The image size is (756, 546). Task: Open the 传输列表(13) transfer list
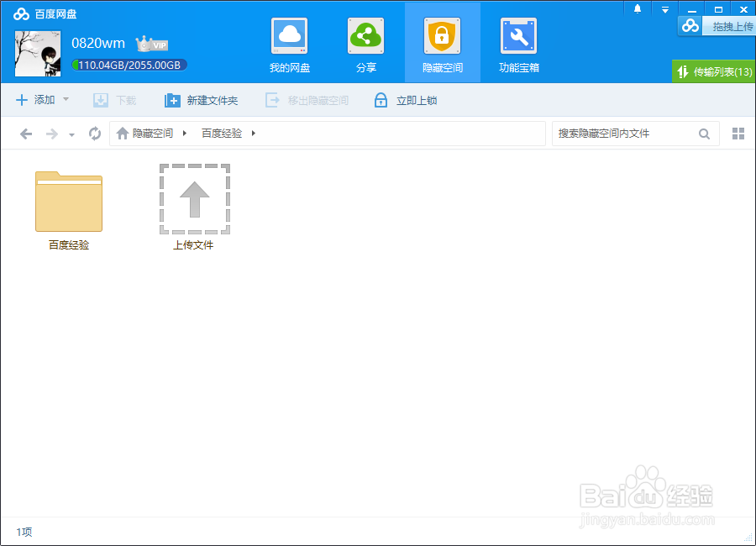[x=714, y=71]
